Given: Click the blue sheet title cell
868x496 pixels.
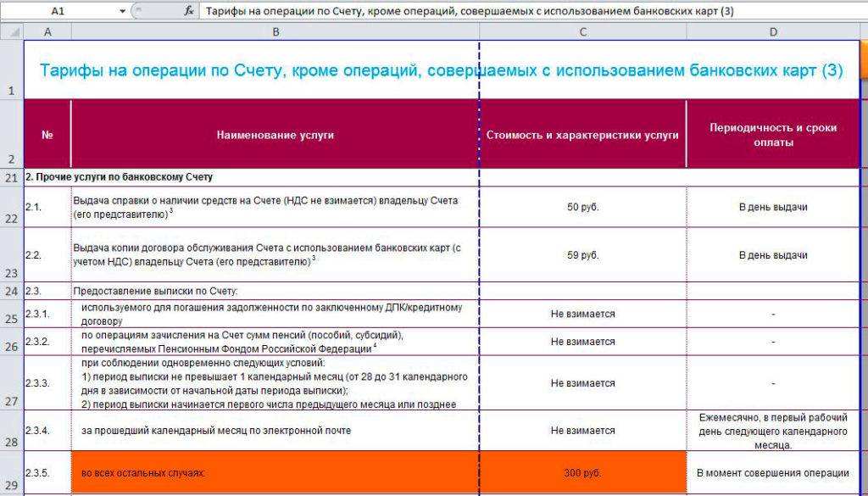Looking at the screenshot, I should 441,70.
